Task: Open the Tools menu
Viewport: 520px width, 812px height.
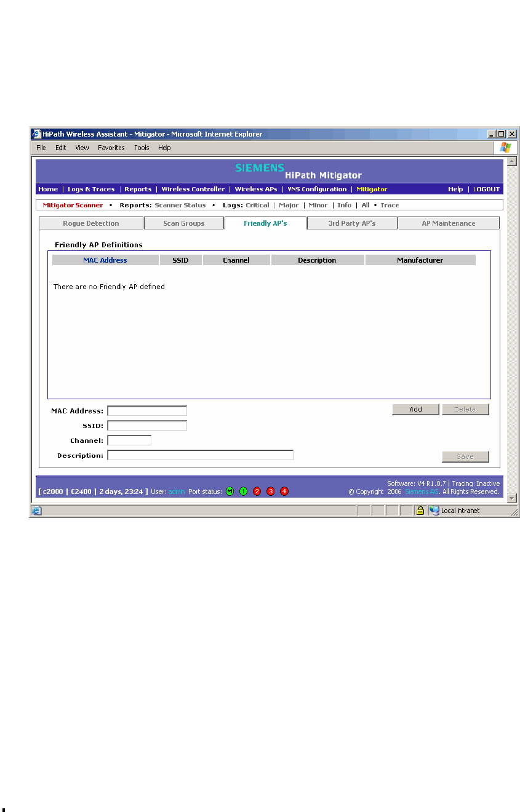Action: coord(142,148)
